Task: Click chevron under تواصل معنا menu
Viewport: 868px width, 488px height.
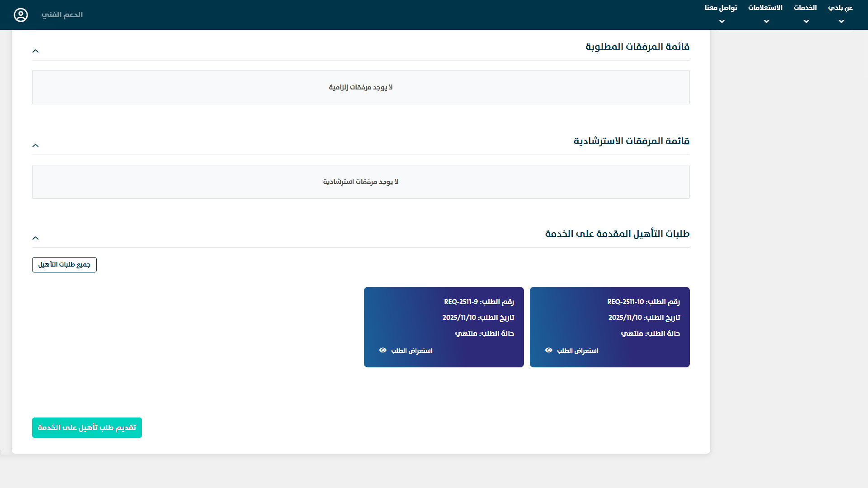Action: click(x=722, y=22)
